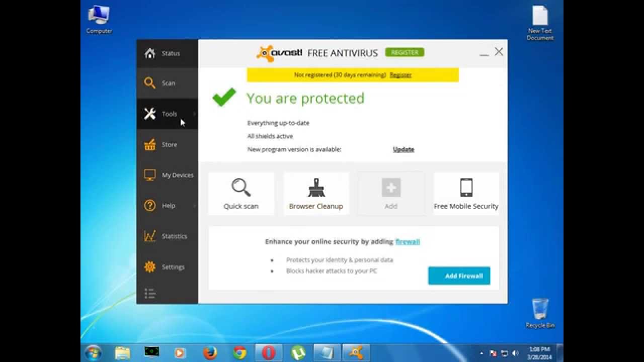Image resolution: width=644 pixels, height=362 pixels.
Task: Open File Explorer from the taskbar
Action: [122, 352]
